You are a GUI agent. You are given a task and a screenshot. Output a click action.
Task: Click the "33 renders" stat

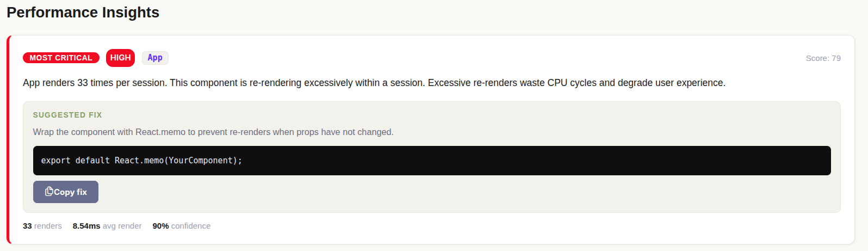click(42, 226)
